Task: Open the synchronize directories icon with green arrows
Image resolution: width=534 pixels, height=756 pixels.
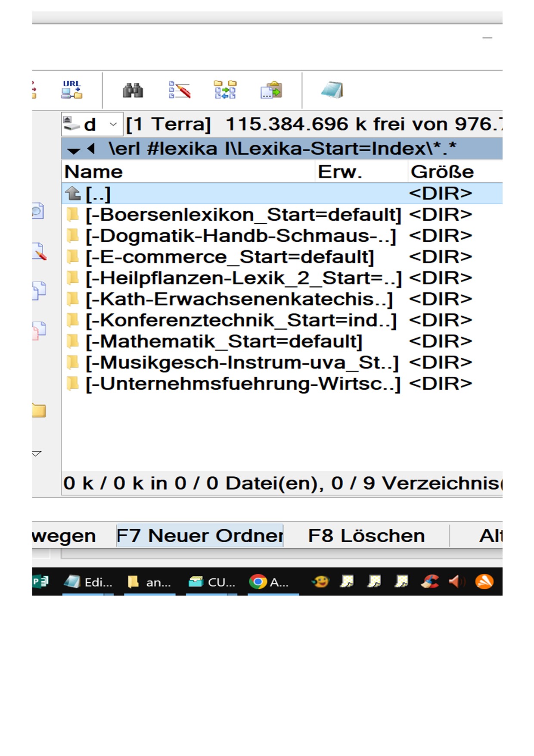Action: [x=225, y=90]
